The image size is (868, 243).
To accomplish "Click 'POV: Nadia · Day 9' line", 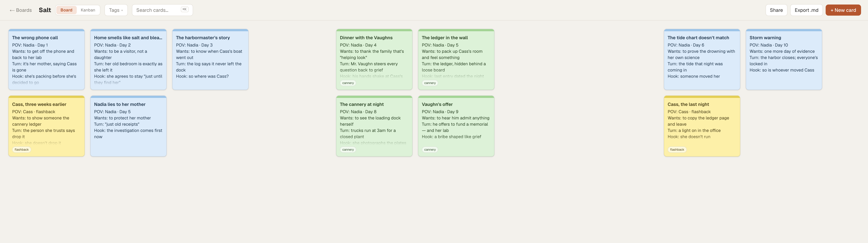I will pyautogui.click(x=440, y=112).
